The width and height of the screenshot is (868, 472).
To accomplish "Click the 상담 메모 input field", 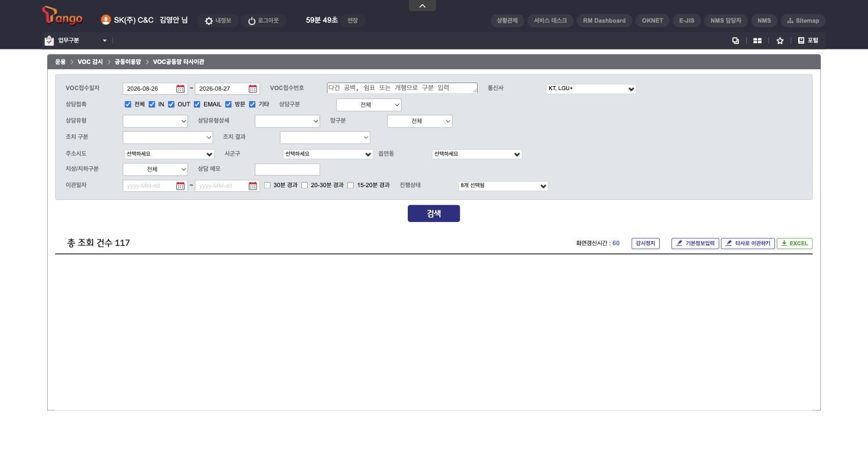I will (287, 169).
